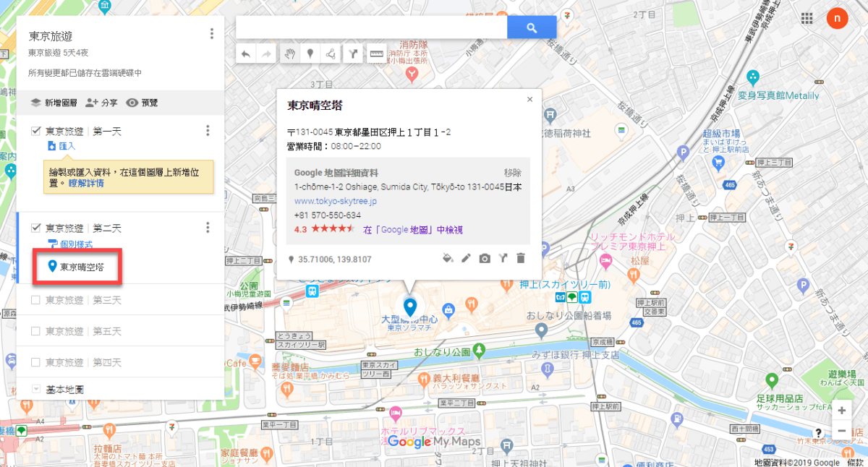Click the blue search magnifier button
The height and width of the screenshot is (467, 868).
point(532,27)
